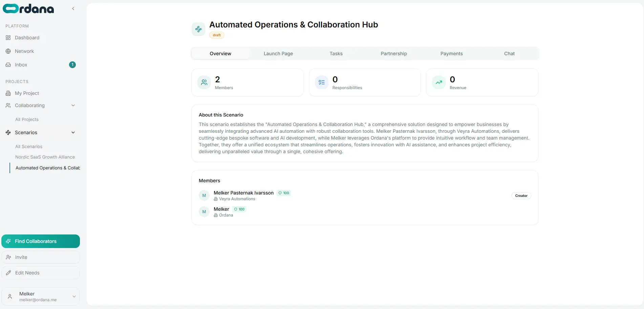The width and height of the screenshot is (644, 309).
Task: Click the scenario icon beside the title
Action: coord(198,29)
